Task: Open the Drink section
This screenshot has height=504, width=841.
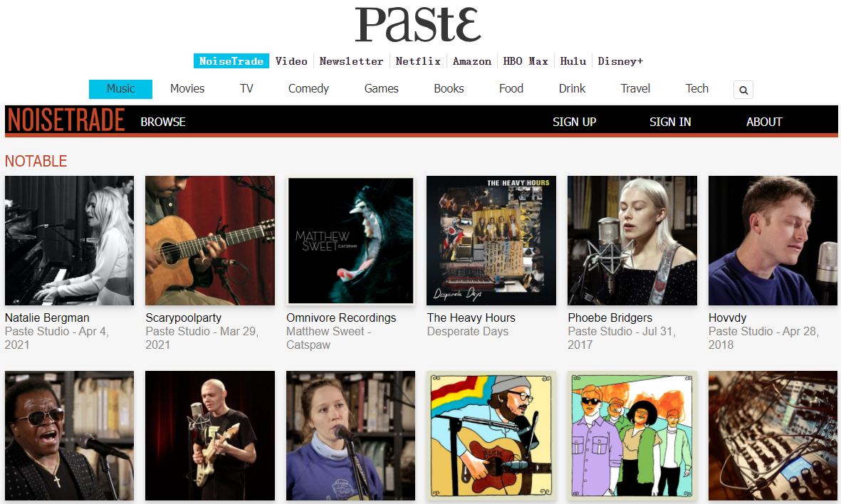Action: click(573, 89)
